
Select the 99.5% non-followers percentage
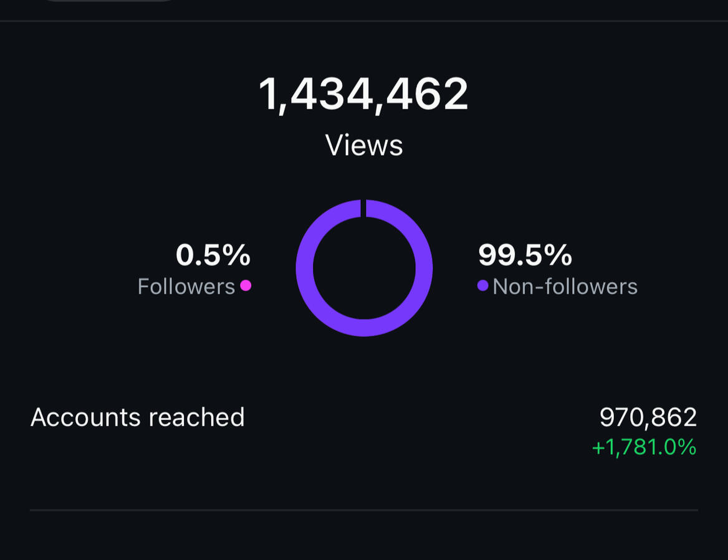[x=525, y=255]
